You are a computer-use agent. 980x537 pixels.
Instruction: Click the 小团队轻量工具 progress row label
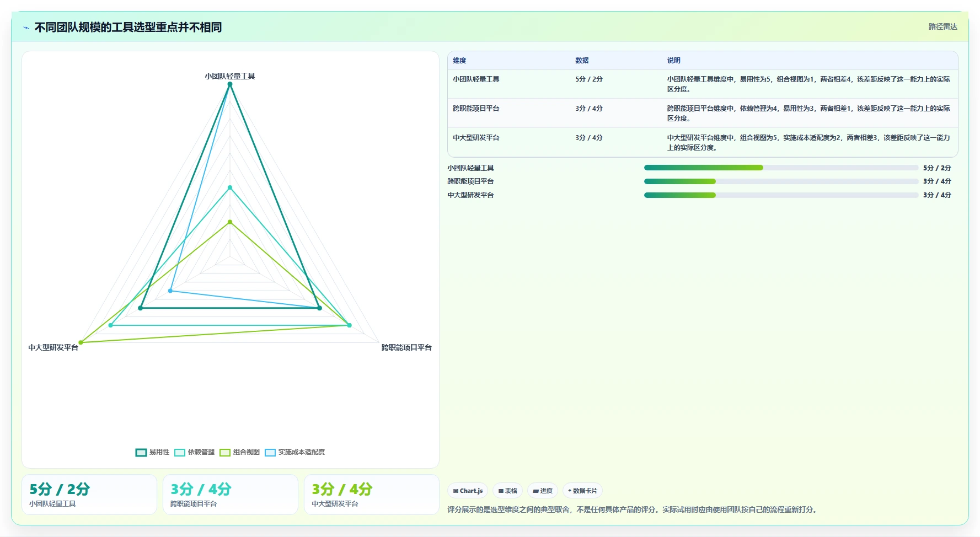click(x=470, y=168)
